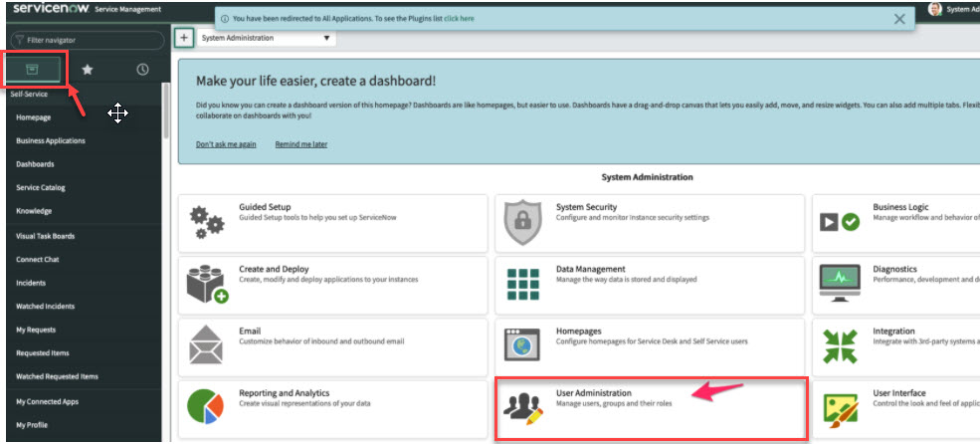
Task: Open the All Applications navigator tab
Action: coord(33,70)
